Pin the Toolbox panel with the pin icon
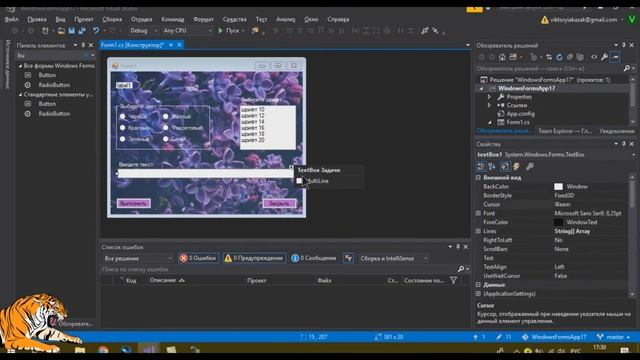This screenshot has width=640, height=360. 83,45
